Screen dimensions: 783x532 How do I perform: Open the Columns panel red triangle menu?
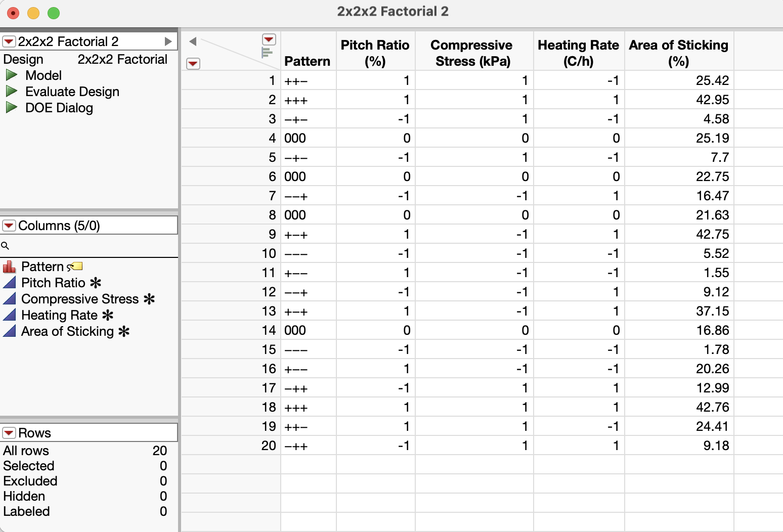coord(9,226)
